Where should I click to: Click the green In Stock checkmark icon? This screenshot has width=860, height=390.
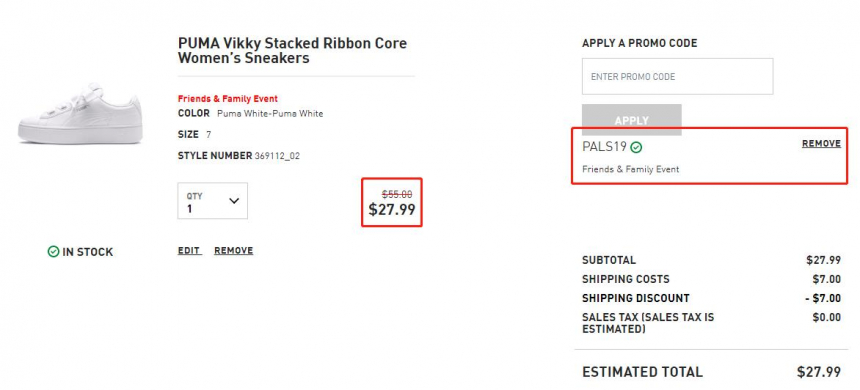(x=53, y=252)
